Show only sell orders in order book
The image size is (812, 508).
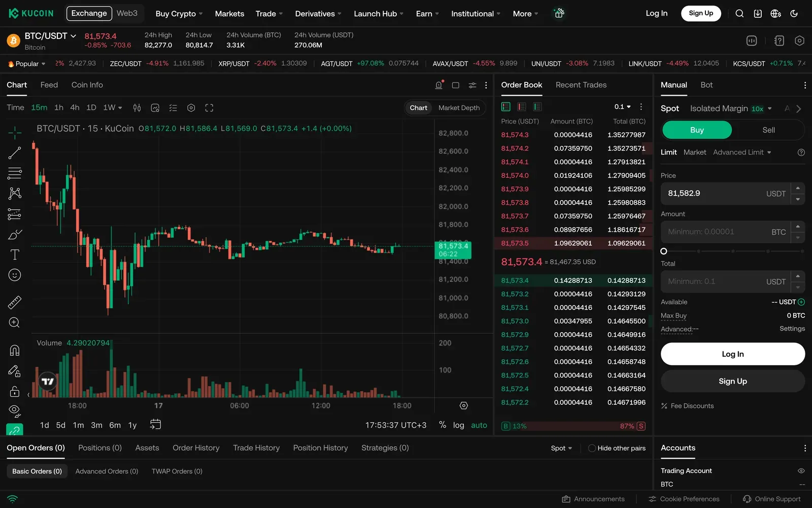(521, 107)
